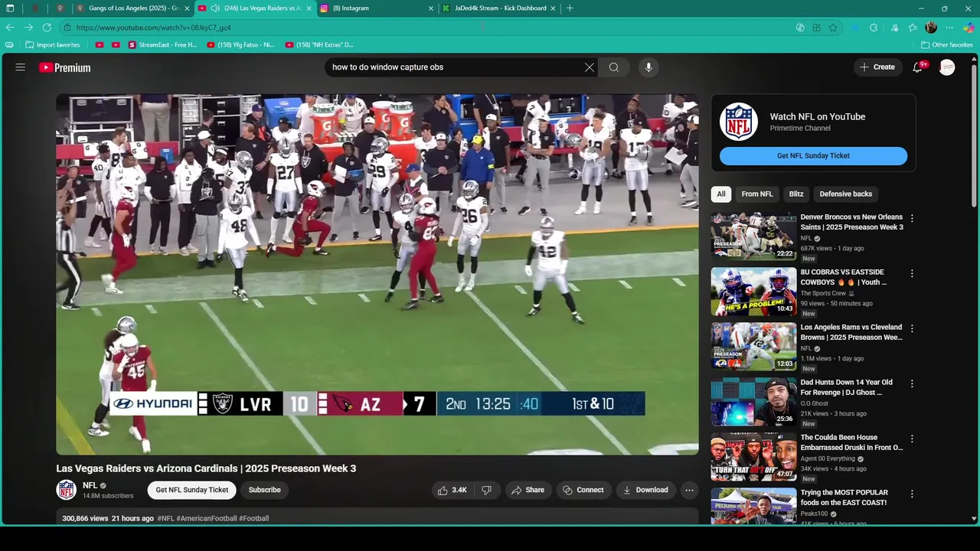This screenshot has width=980, height=551.
Task: Click Get NFL Sunday Ticket under video title
Action: coord(192,490)
